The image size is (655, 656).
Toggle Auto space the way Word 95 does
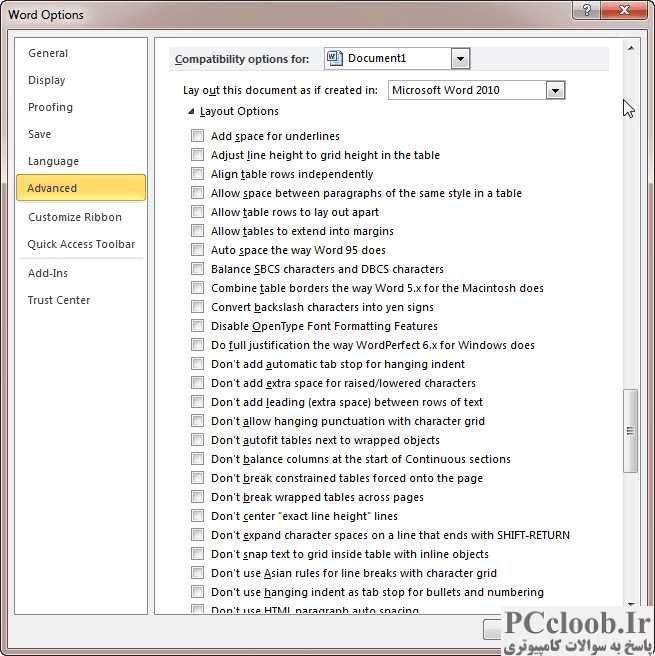coord(197,249)
